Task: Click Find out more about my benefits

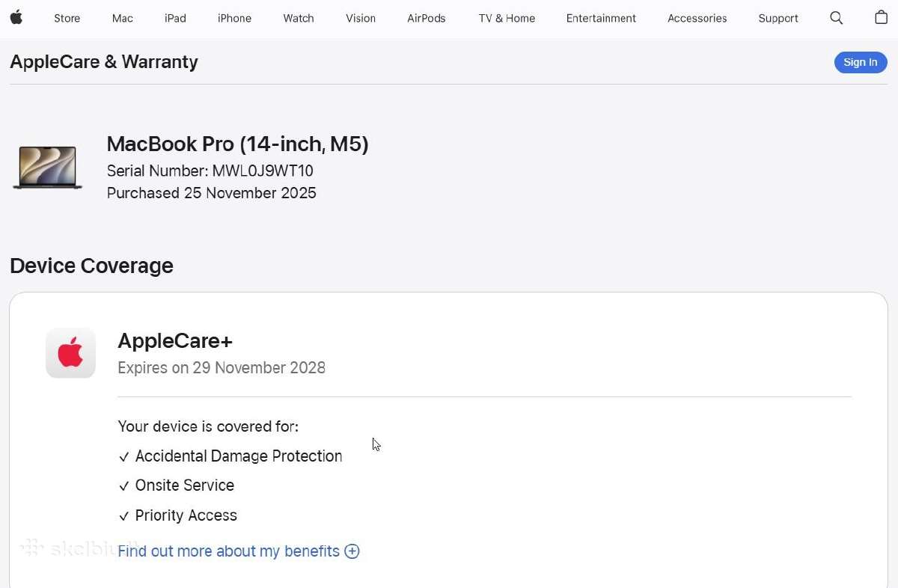Action: pyautogui.click(x=228, y=551)
